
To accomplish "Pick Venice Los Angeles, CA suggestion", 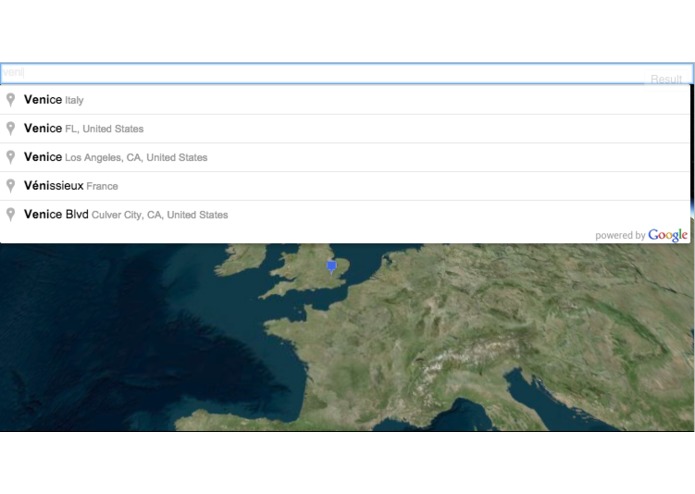I will (x=345, y=157).
